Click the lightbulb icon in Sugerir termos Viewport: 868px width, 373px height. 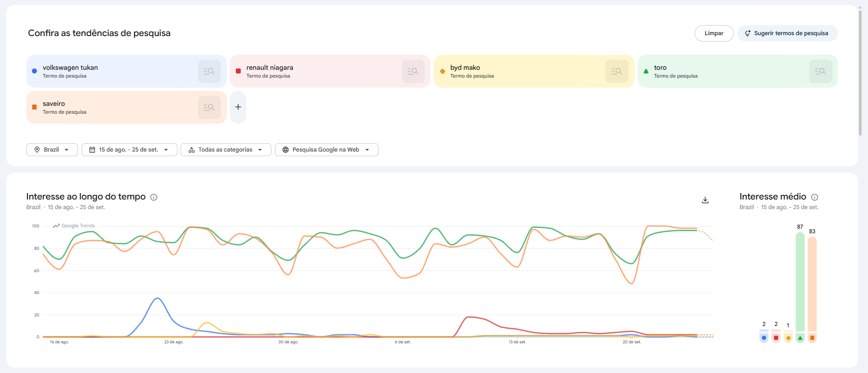[748, 33]
